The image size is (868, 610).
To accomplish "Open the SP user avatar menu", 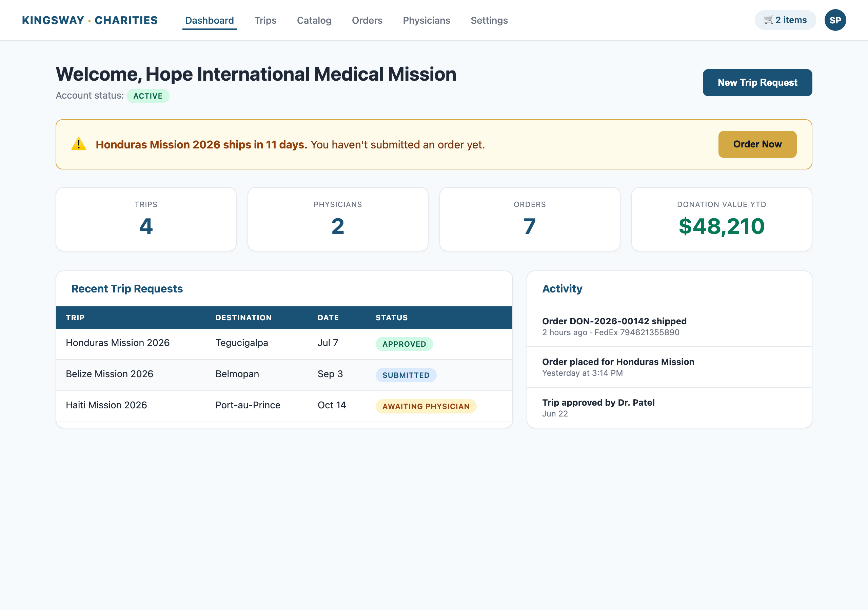I will tap(835, 20).
